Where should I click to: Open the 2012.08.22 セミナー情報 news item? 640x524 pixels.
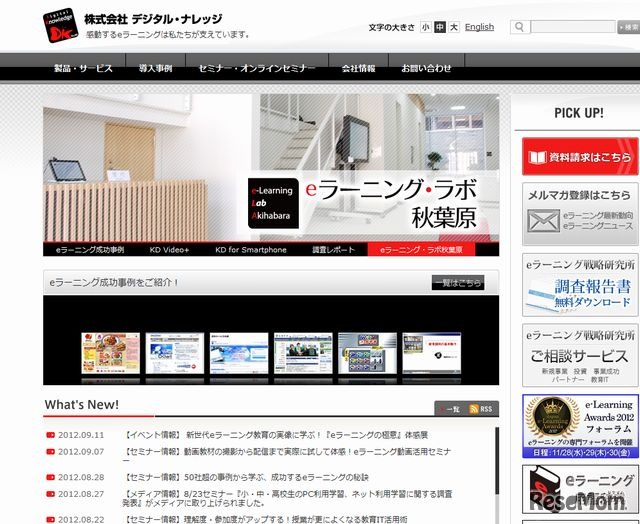pos(265,520)
